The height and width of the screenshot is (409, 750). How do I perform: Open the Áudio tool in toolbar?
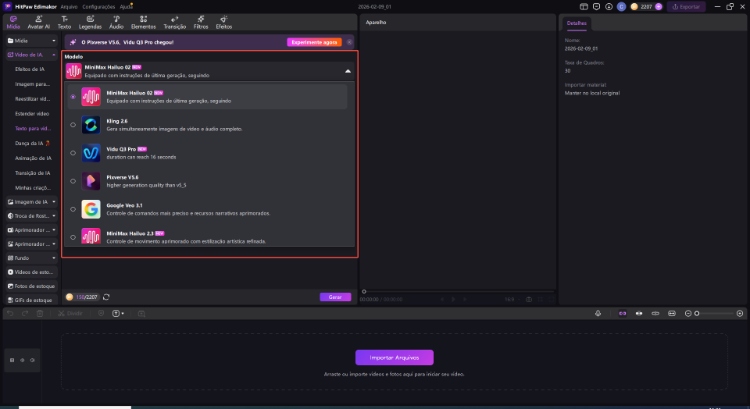pyautogui.click(x=116, y=21)
